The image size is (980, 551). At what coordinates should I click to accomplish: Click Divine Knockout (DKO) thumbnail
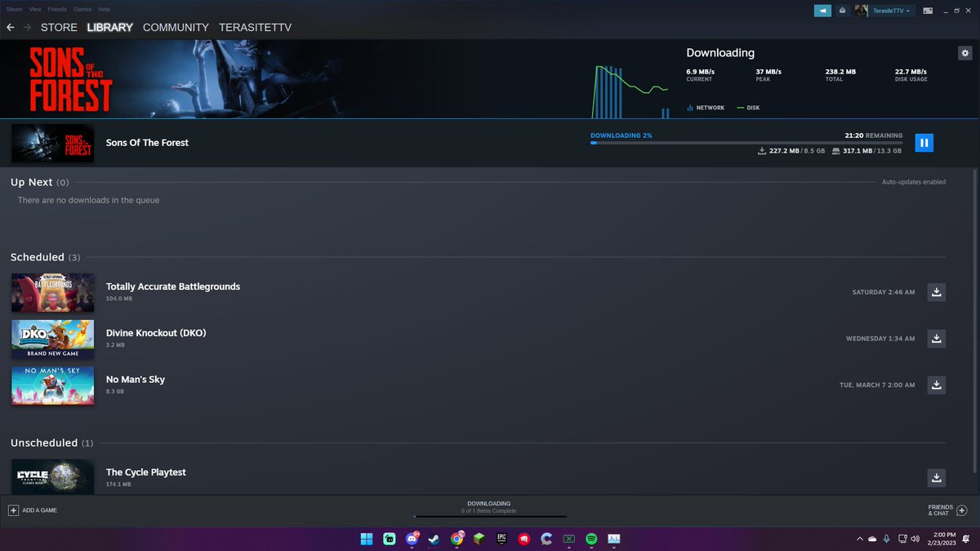pyautogui.click(x=52, y=339)
